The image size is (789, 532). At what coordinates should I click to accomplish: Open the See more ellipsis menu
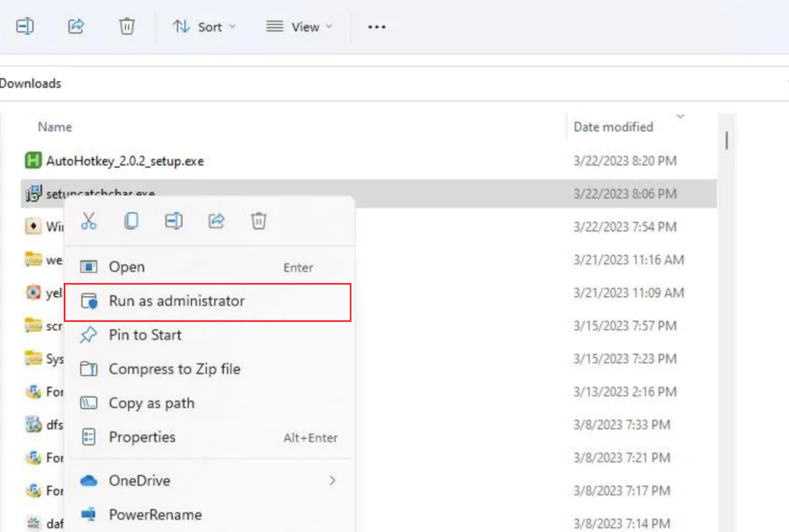[377, 27]
